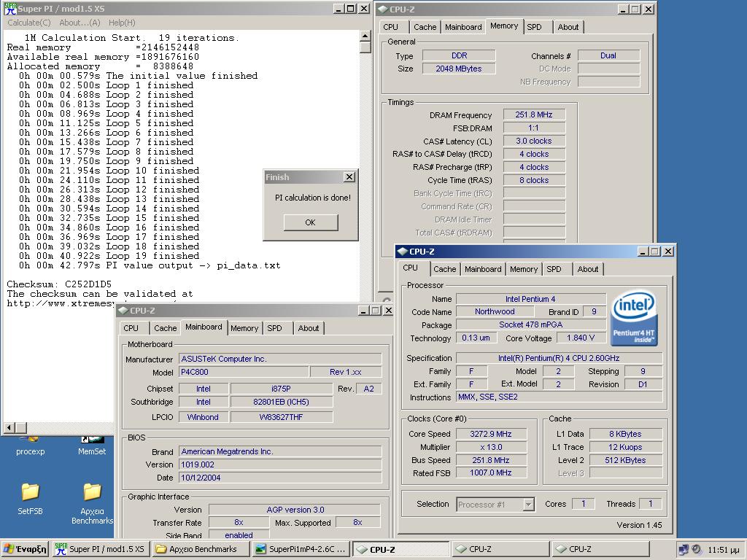Select About tab in Memory CPU-Z window
Viewport: 747px width, 560px height.
pyautogui.click(x=568, y=27)
